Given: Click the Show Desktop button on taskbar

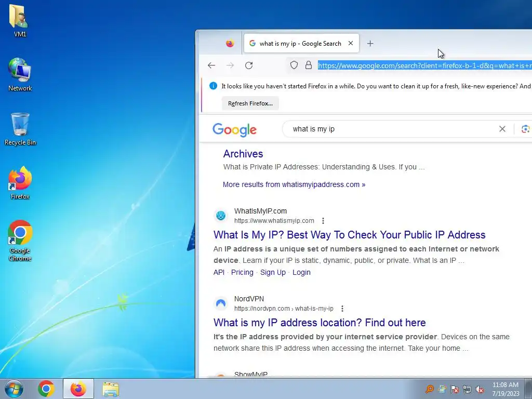Looking at the screenshot, I should pos(528,389).
